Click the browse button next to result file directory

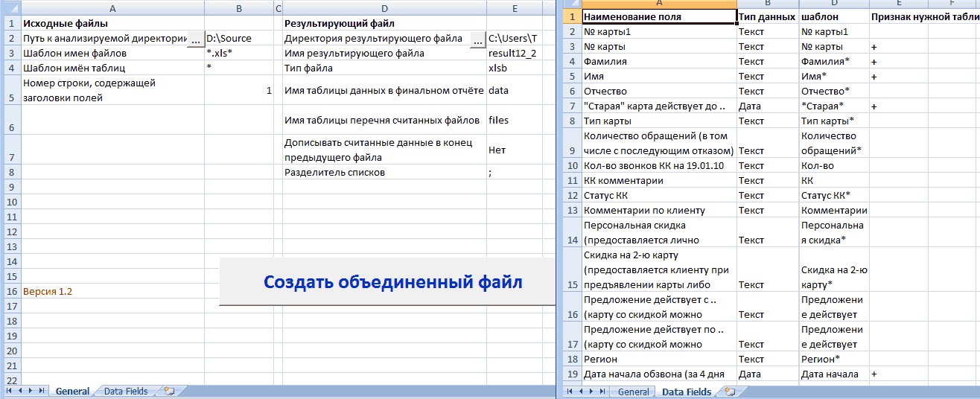click(478, 39)
